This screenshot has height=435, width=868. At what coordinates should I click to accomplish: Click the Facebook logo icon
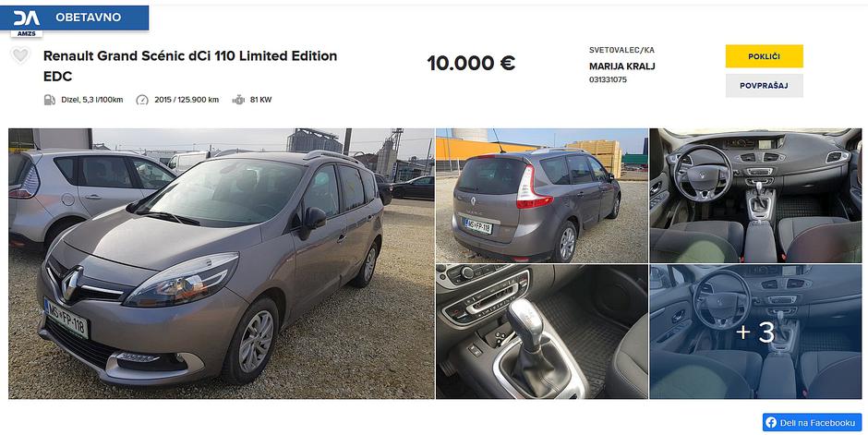[771, 423]
